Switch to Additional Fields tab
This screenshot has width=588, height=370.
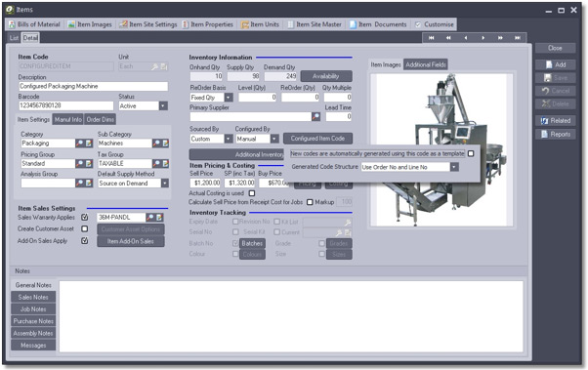click(426, 64)
